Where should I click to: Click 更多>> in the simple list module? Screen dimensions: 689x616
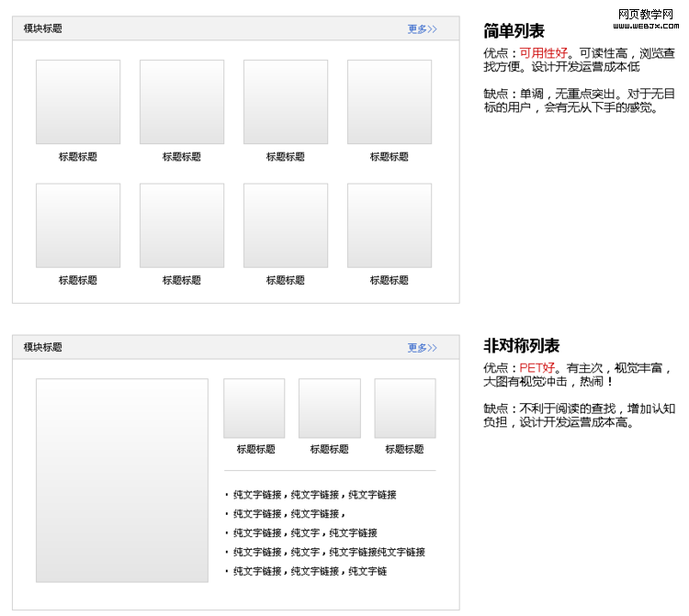422,29
